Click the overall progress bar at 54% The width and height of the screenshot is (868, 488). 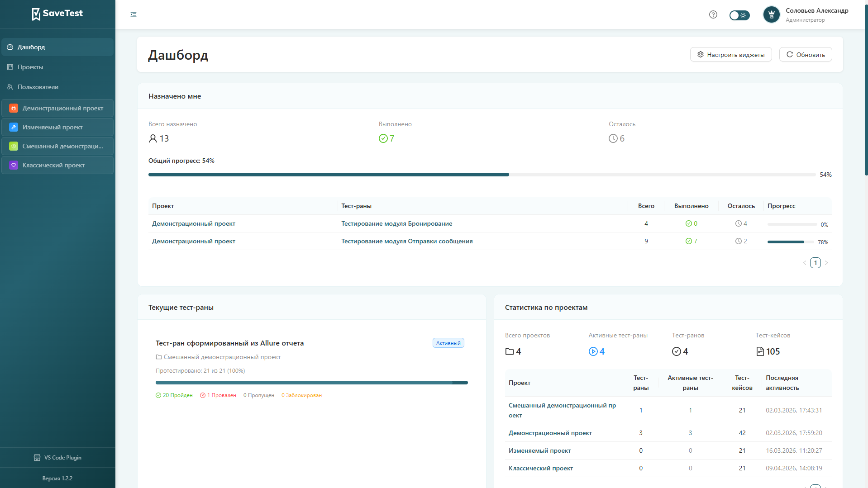(x=482, y=175)
